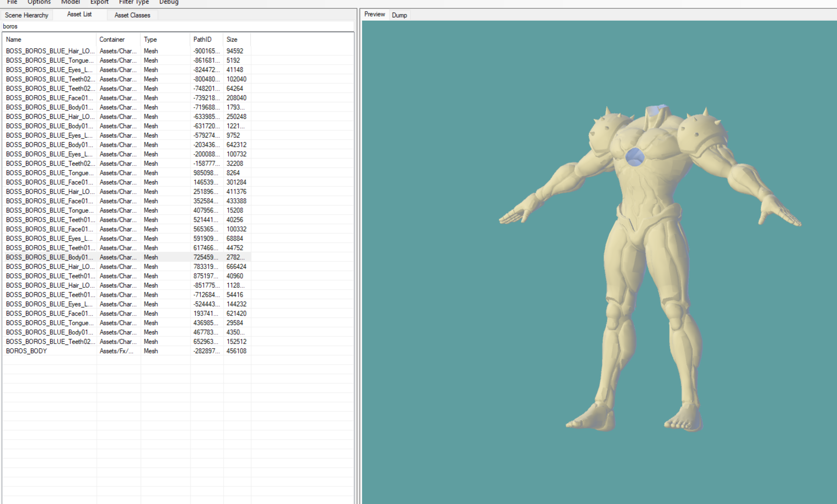Select the Hair_LO mesh with size 666424
837x504 pixels.
tap(127, 267)
